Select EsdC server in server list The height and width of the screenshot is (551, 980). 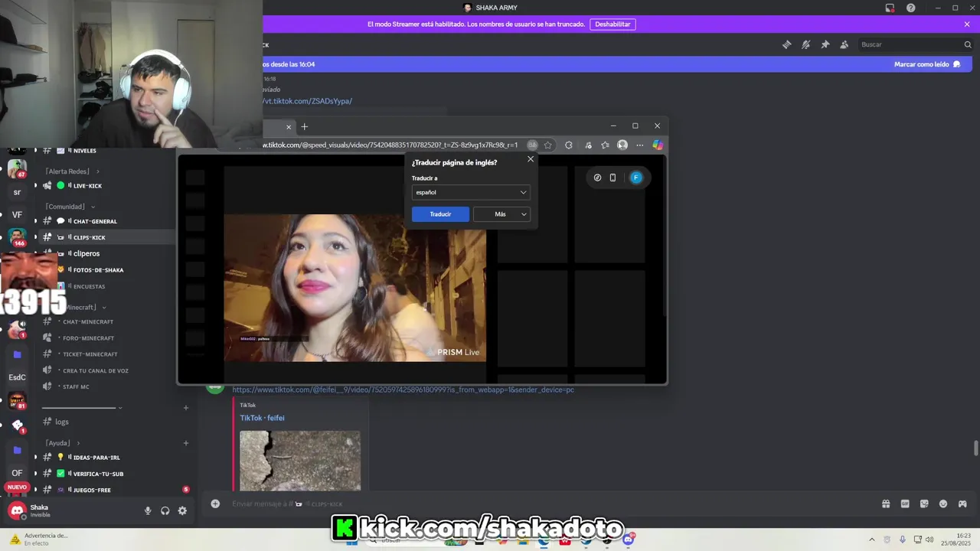(17, 377)
